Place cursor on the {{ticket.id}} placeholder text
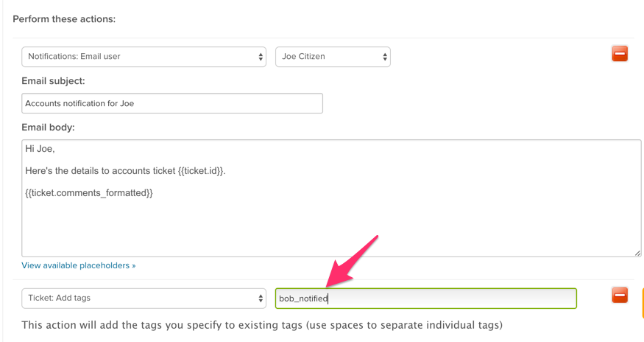 (201, 171)
